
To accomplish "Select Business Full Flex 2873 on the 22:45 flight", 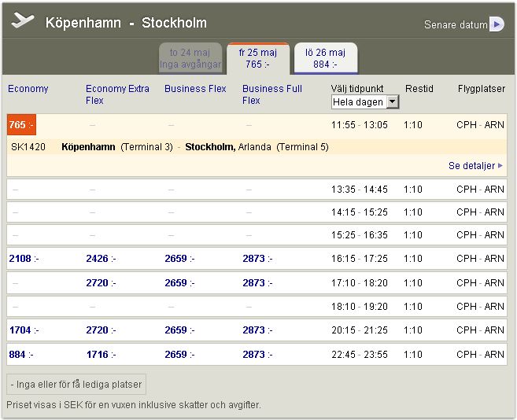I will click(x=257, y=355).
